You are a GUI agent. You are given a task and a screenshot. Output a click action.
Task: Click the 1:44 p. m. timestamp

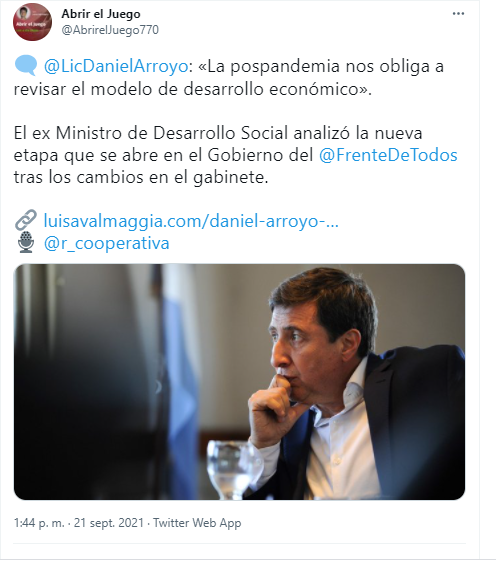pyautogui.click(x=39, y=523)
